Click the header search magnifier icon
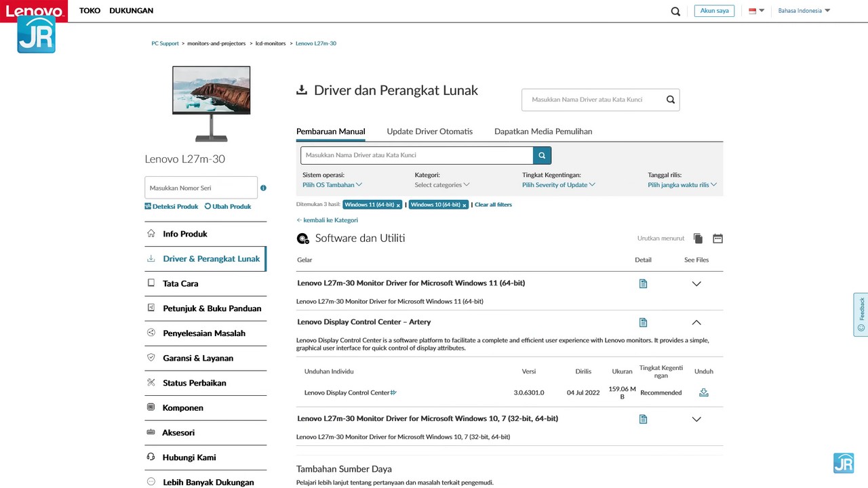The height and width of the screenshot is (488, 868). click(x=675, y=11)
